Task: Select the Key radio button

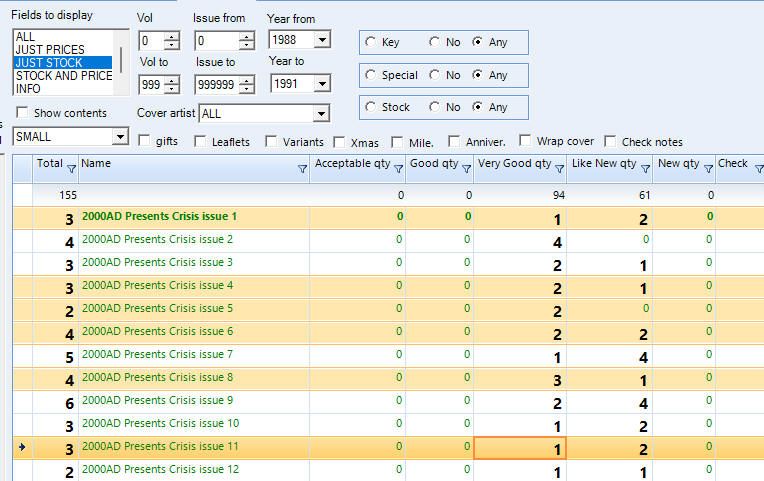Action: 370,42
